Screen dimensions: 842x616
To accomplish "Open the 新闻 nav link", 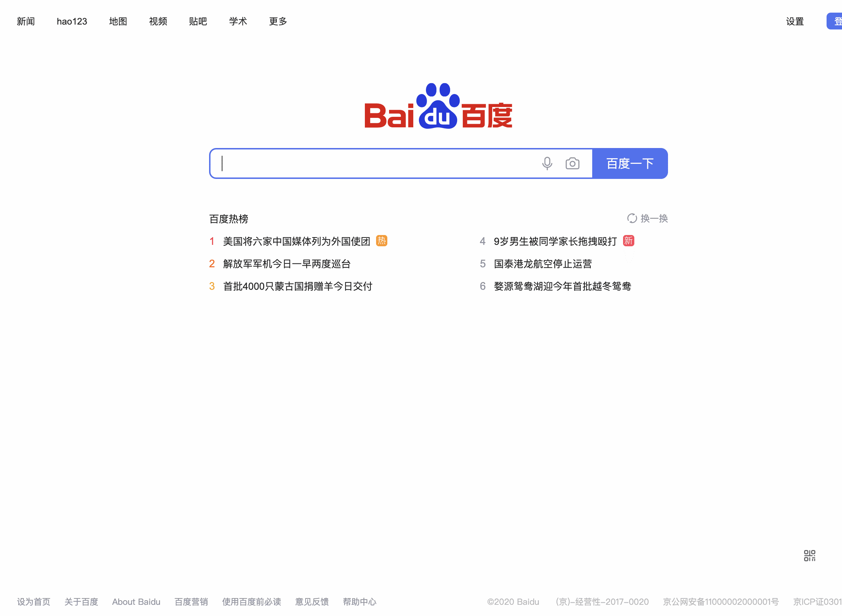I will pyautogui.click(x=26, y=21).
